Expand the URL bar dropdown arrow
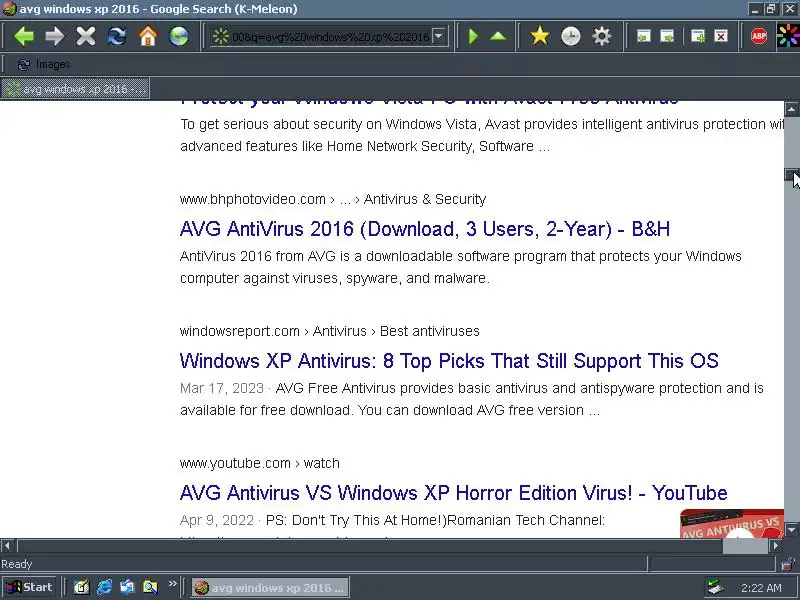This screenshot has height=600, width=800. [x=438, y=36]
